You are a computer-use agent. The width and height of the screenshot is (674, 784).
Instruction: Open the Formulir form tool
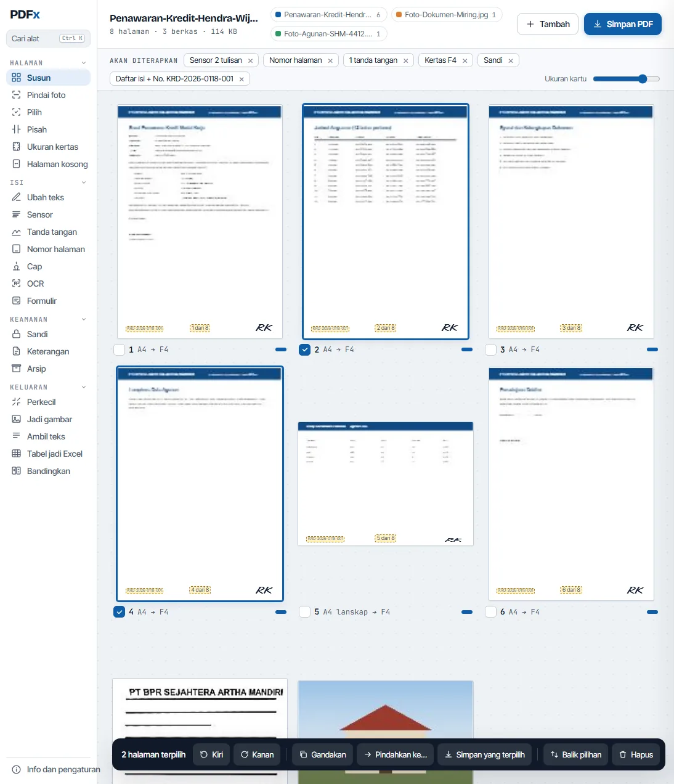tap(48, 301)
